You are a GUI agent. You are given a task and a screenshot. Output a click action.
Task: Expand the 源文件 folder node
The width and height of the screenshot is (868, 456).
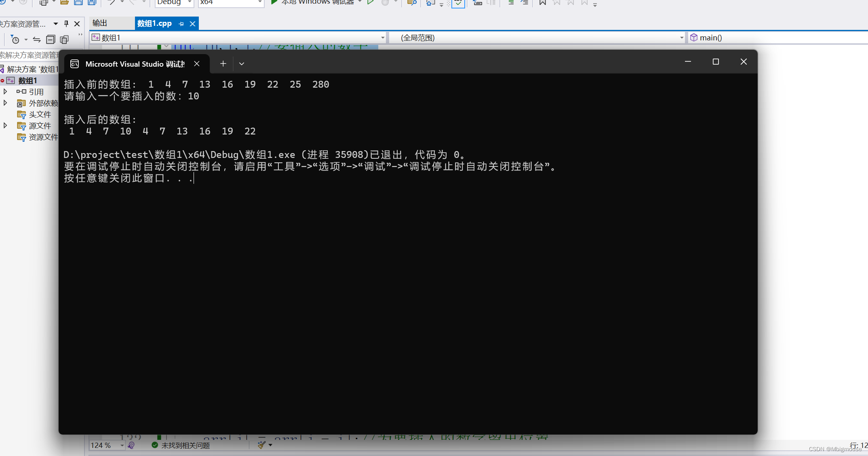(x=5, y=126)
